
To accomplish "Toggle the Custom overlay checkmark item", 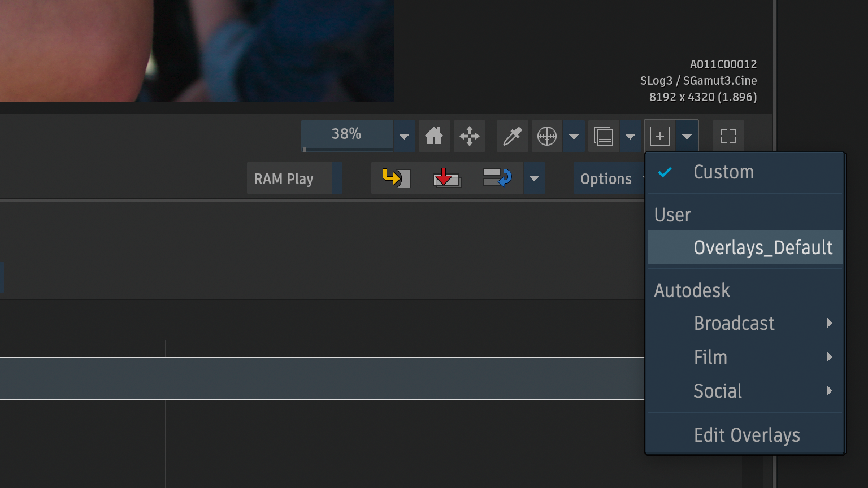I will 723,172.
